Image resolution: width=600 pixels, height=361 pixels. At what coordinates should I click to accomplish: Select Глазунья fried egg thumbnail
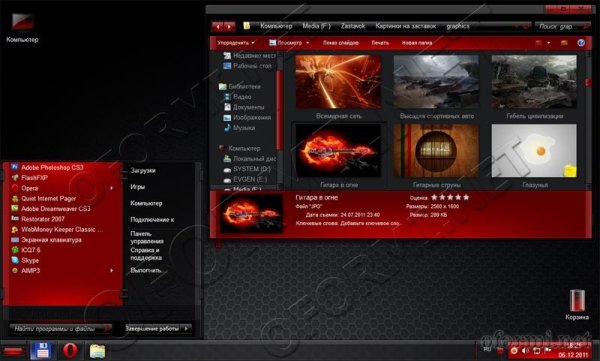[534, 150]
